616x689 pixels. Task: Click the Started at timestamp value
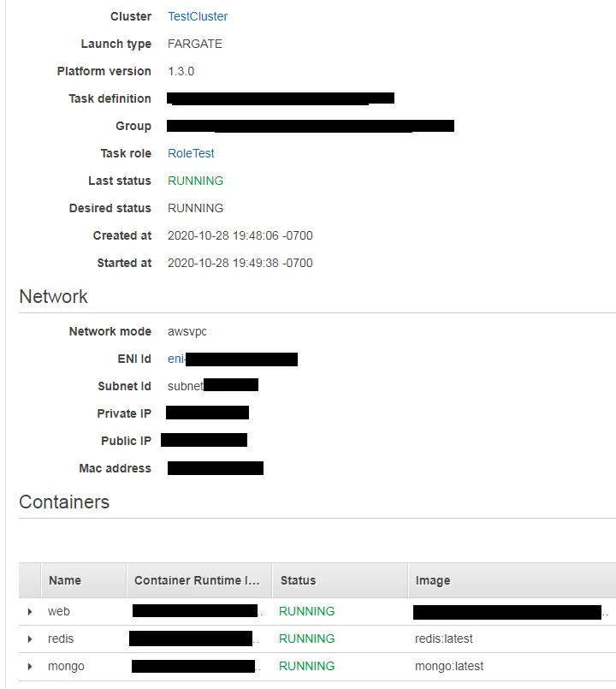point(240,263)
